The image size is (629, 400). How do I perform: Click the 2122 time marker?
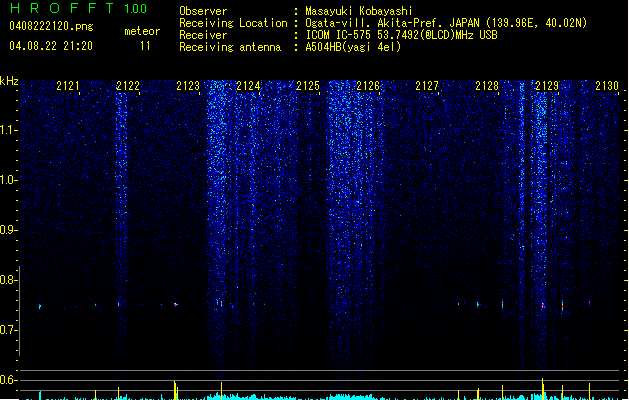pos(128,86)
